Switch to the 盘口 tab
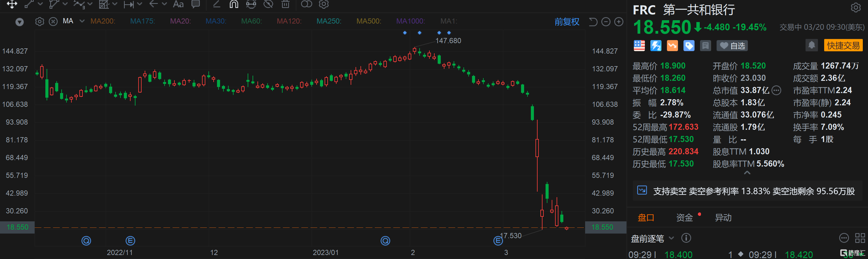868x259 pixels. point(646,218)
